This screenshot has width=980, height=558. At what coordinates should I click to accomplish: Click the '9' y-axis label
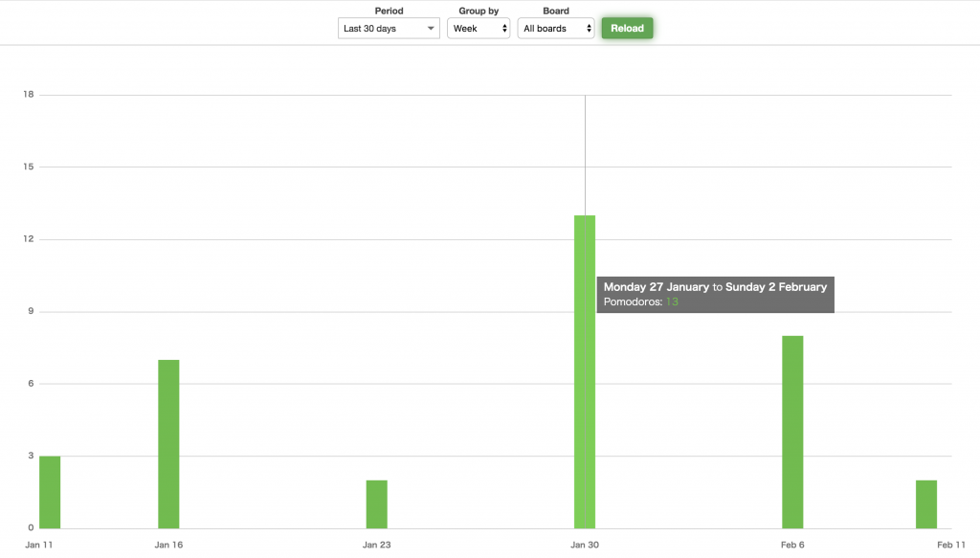click(32, 311)
